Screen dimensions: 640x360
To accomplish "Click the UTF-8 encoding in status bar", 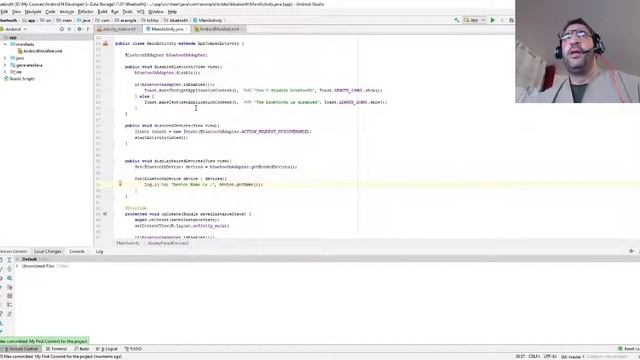I will (551, 357).
